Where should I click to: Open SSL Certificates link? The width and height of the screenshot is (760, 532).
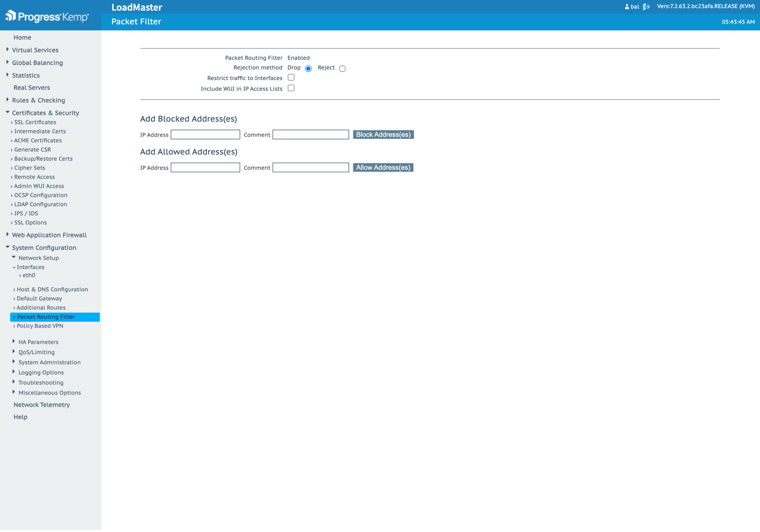(x=35, y=123)
